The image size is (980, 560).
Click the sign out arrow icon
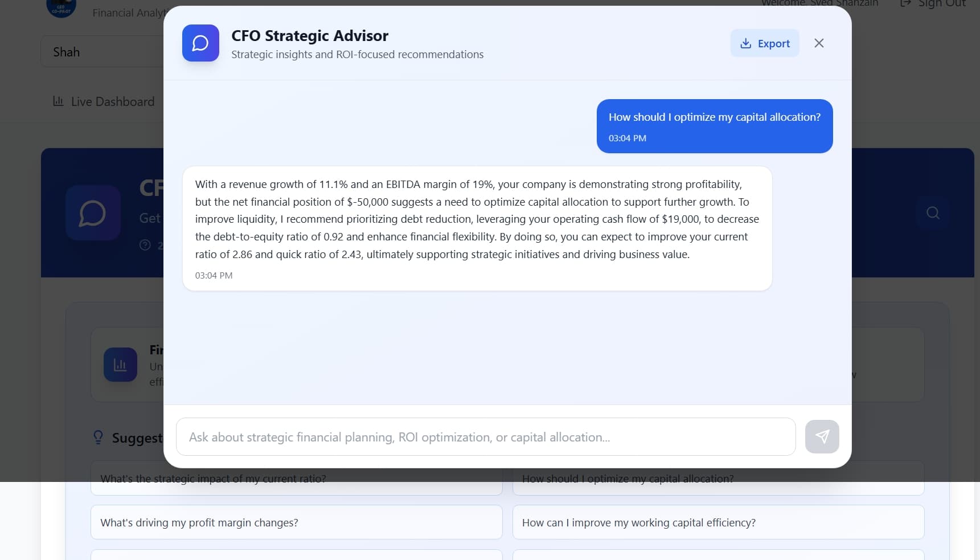click(905, 3)
